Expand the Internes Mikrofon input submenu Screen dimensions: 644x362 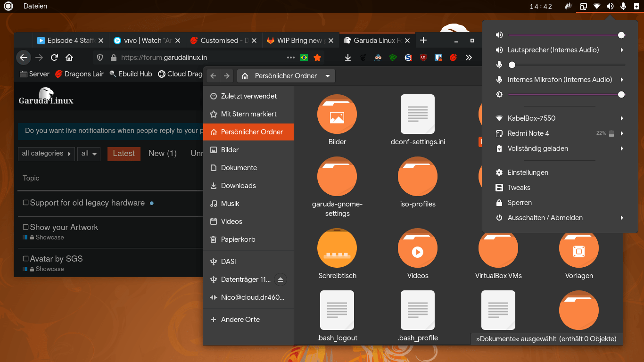[622, 80]
